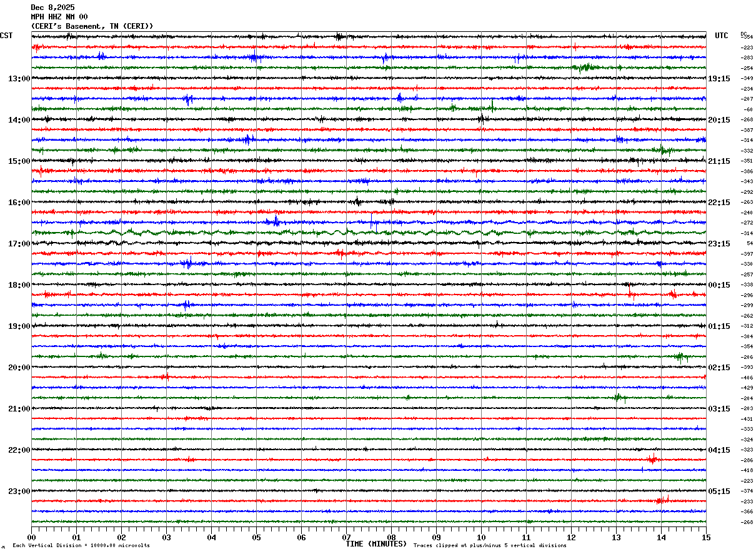This screenshot has height=554, width=756.
Task: Click minute tick label 07 on x-axis
Action: point(346,537)
